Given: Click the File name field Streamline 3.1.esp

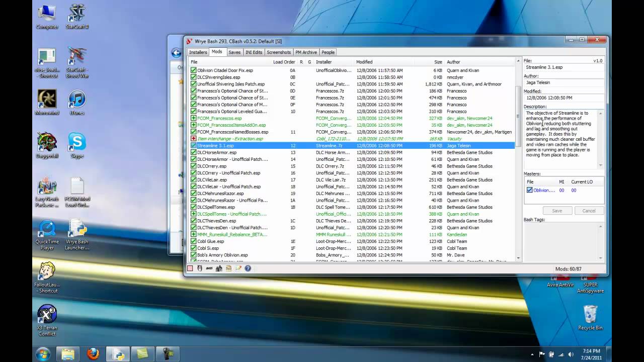Looking at the screenshot, I should pos(563,67).
